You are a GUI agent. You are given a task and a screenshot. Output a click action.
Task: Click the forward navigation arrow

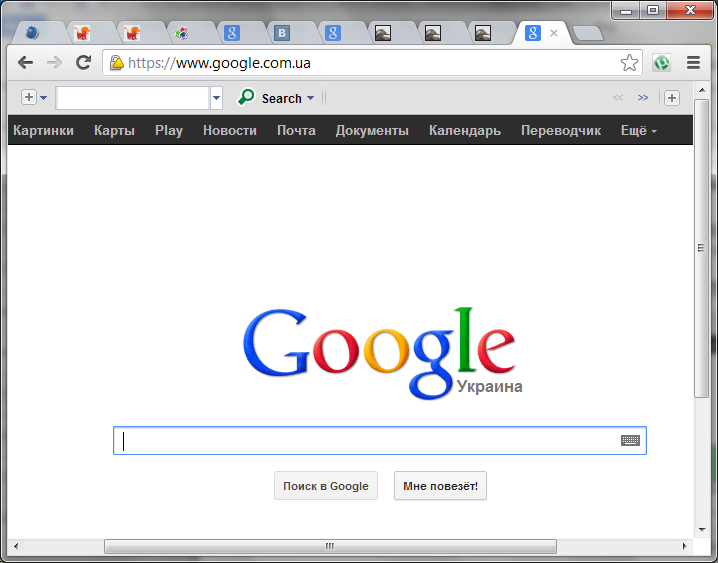[54, 63]
